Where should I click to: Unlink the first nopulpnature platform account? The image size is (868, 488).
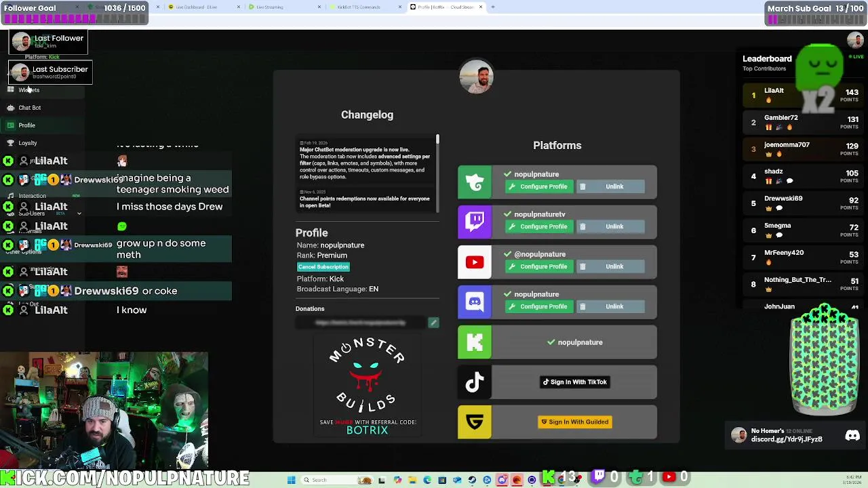(x=610, y=186)
